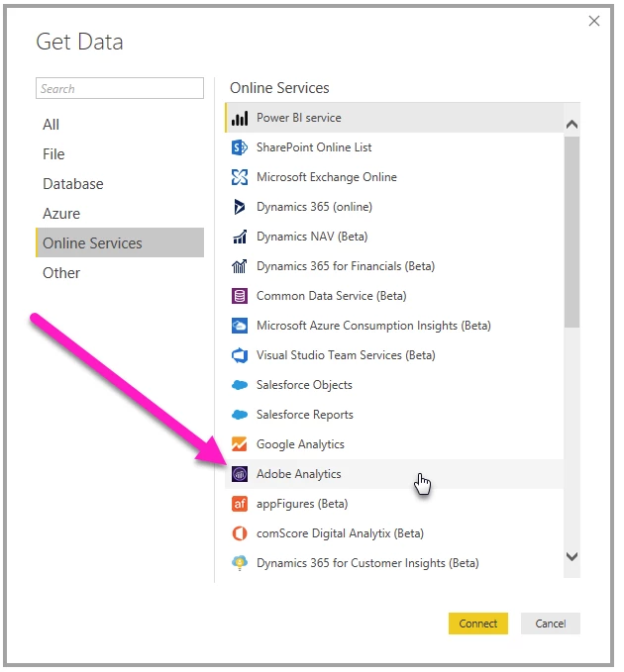Select the Online Services category
Viewport: 624px width, 672px height.
(120, 243)
